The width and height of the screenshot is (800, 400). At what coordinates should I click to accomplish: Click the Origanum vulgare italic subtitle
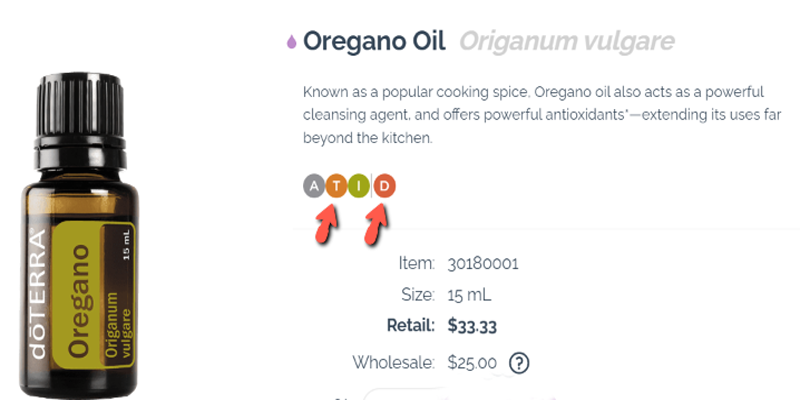566,42
